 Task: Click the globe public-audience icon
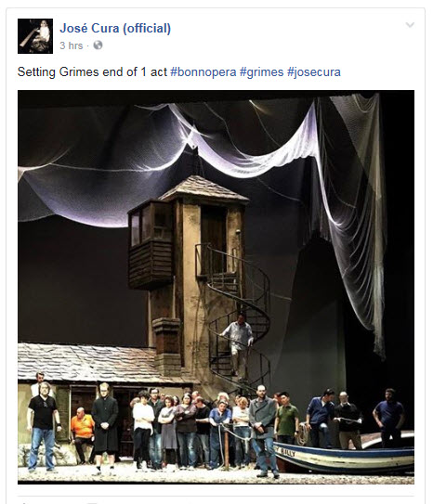98,45
